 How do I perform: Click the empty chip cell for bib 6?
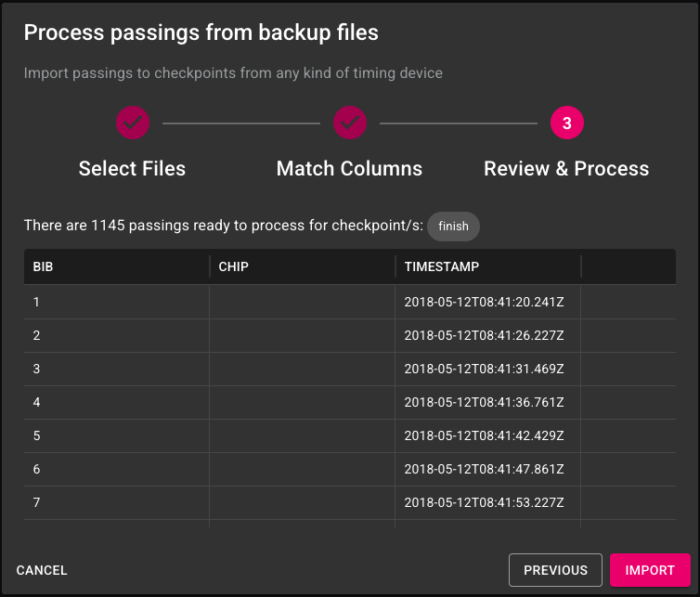pyautogui.click(x=302, y=469)
